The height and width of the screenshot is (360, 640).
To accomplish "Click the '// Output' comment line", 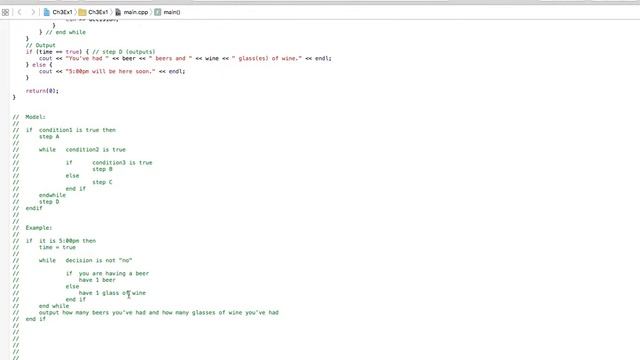I will (40, 45).
